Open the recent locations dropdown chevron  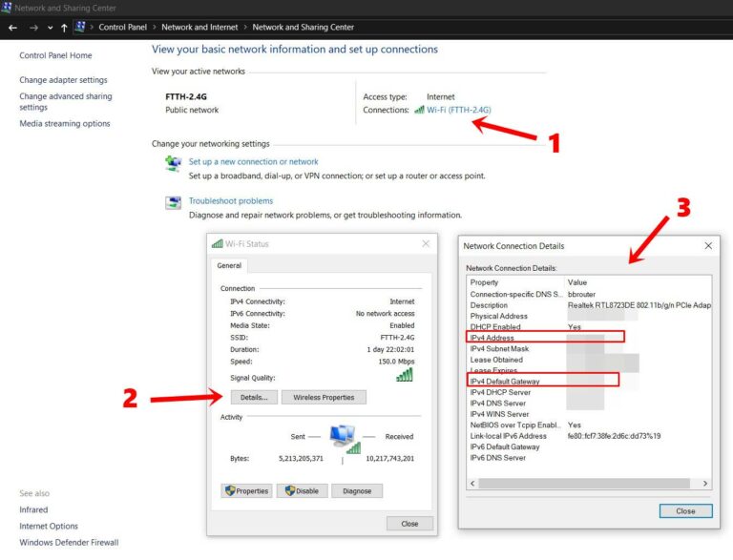50,28
